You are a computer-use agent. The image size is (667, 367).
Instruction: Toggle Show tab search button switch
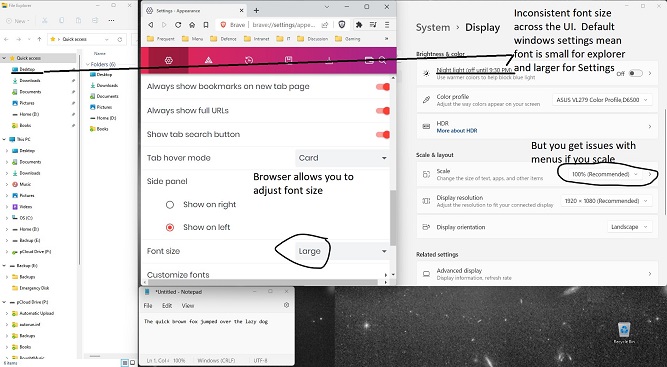pos(383,134)
